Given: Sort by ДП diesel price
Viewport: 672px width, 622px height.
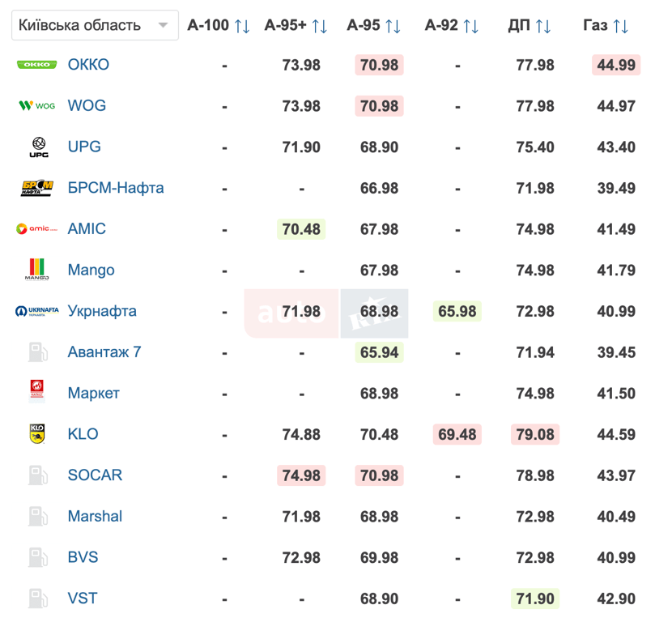Looking at the screenshot, I should pos(543,26).
